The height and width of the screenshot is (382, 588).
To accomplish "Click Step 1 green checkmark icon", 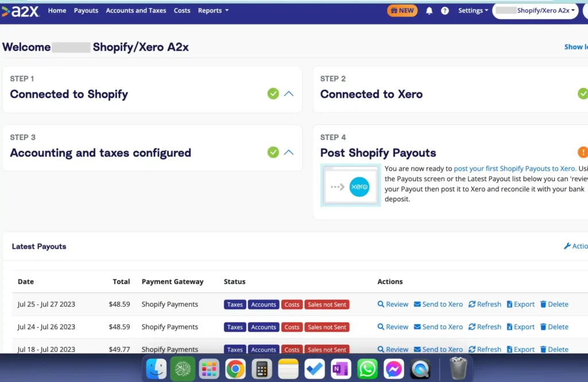I will pos(273,93).
